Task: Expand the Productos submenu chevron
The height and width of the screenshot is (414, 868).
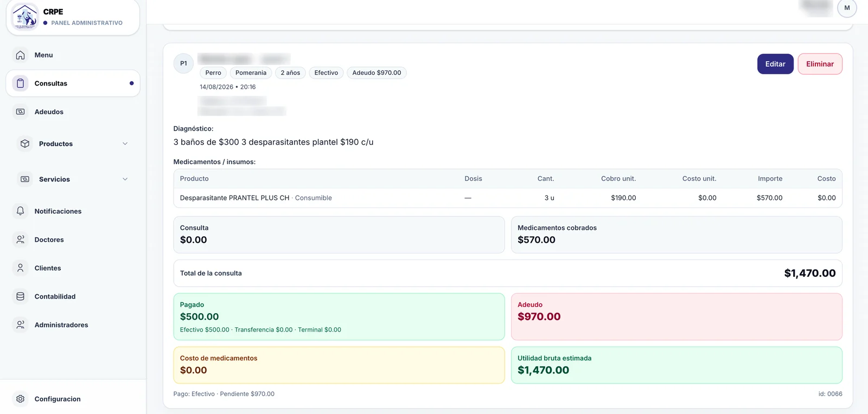Action: pyautogui.click(x=125, y=144)
